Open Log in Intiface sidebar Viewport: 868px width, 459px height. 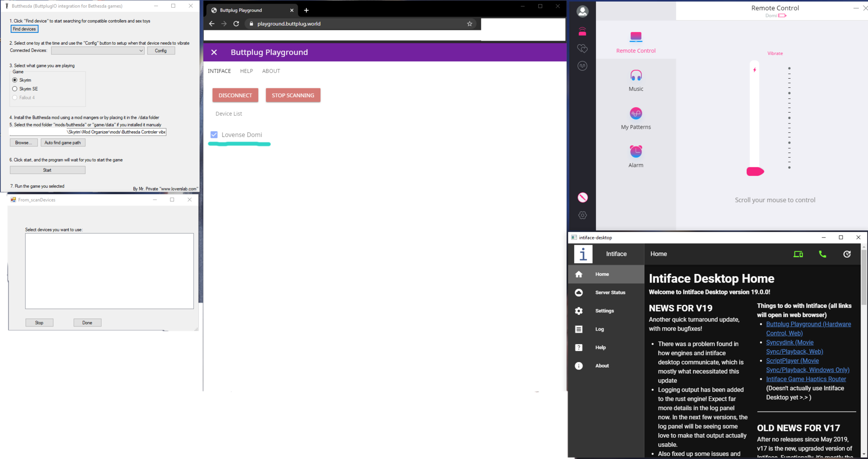coord(606,329)
